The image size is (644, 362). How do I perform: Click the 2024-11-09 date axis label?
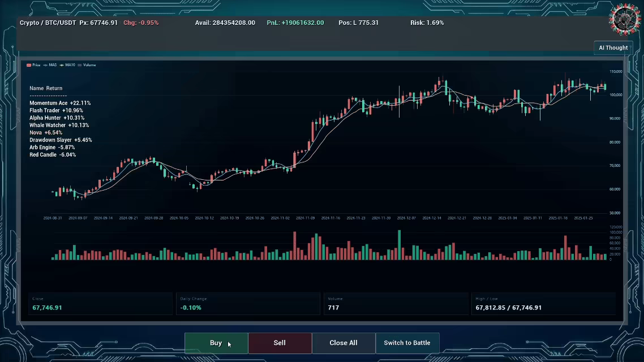[x=305, y=218]
